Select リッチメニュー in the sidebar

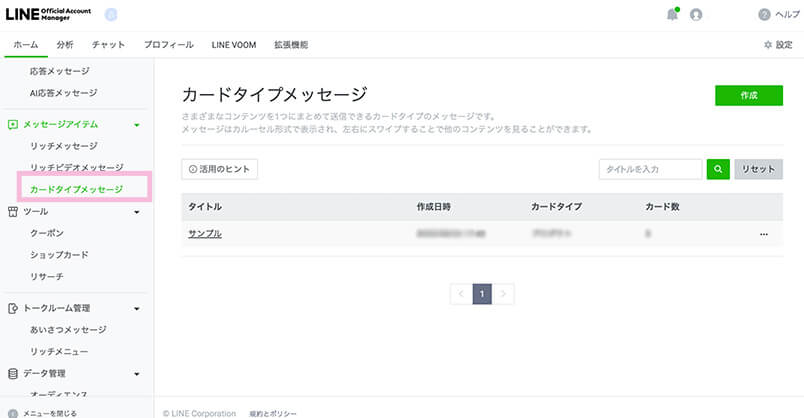click(x=59, y=351)
